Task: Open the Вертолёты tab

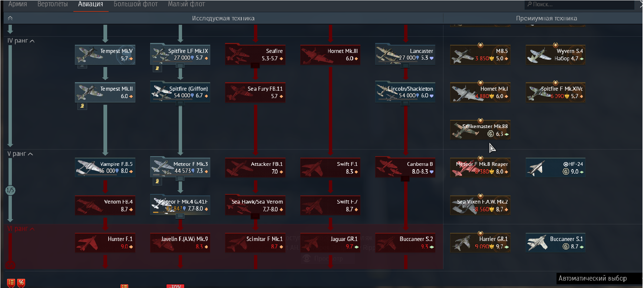Action: (53, 4)
